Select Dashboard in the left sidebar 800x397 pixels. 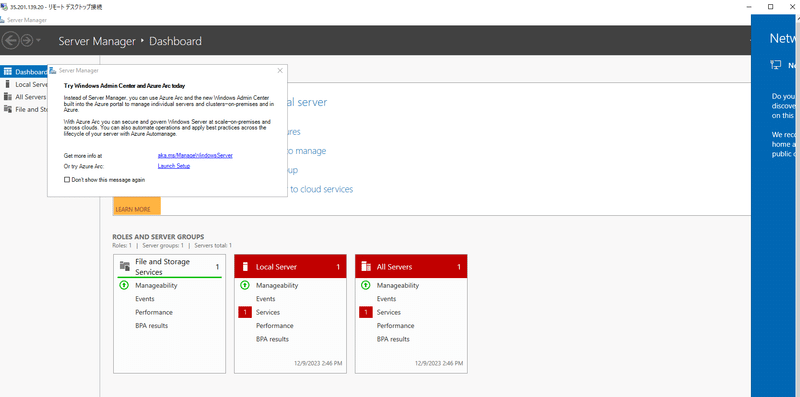(24, 71)
